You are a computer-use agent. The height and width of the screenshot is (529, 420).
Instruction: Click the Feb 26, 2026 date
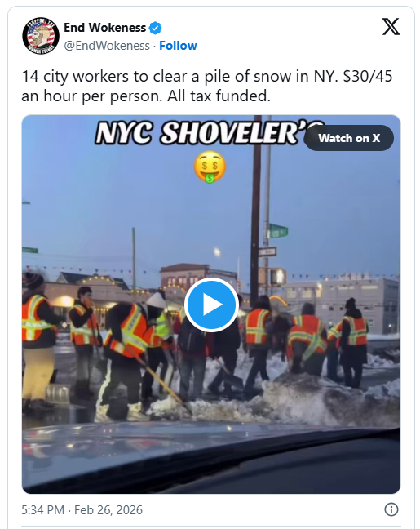click(108, 509)
